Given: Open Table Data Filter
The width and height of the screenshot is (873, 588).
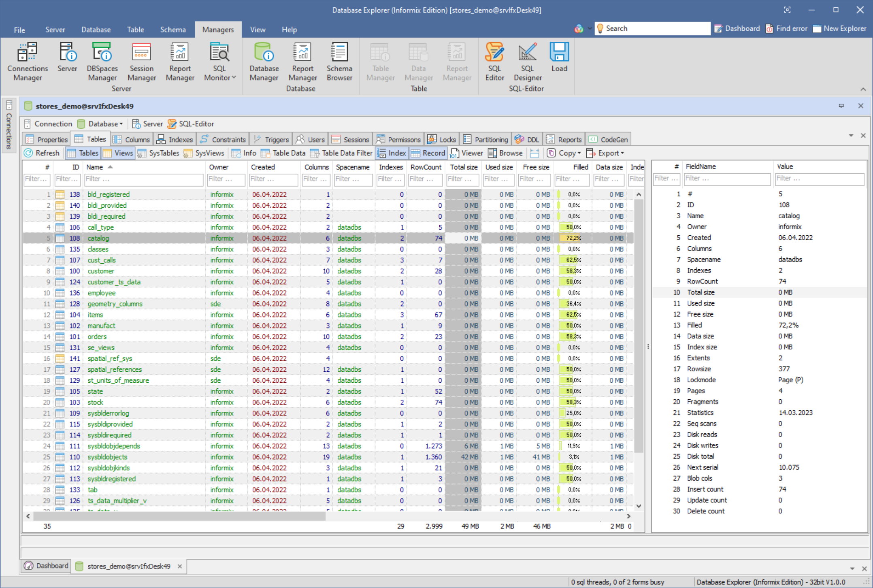Looking at the screenshot, I should click(x=341, y=153).
